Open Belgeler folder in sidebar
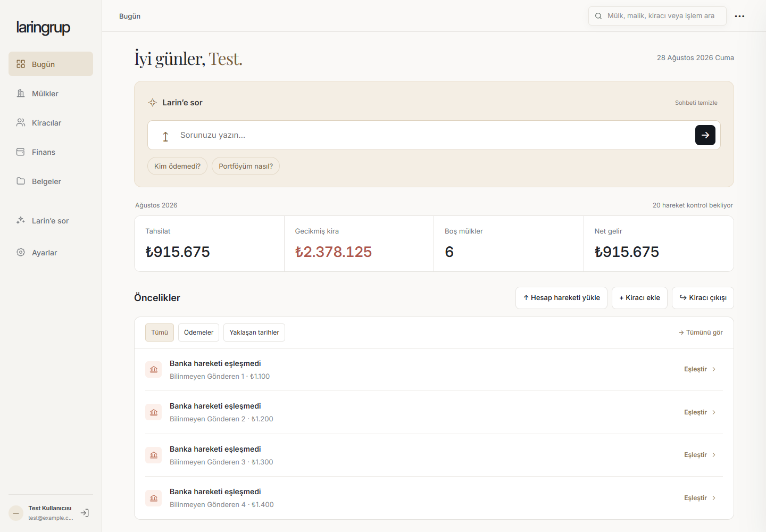Viewport: 766px width, 532px height. coord(51,181)
